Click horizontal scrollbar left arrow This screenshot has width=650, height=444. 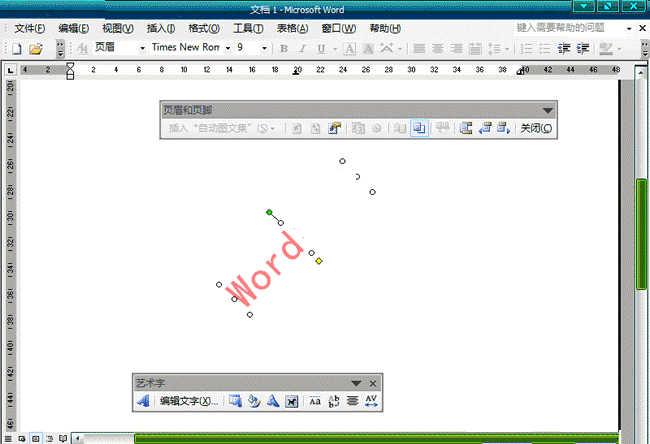tap(77, 438)
